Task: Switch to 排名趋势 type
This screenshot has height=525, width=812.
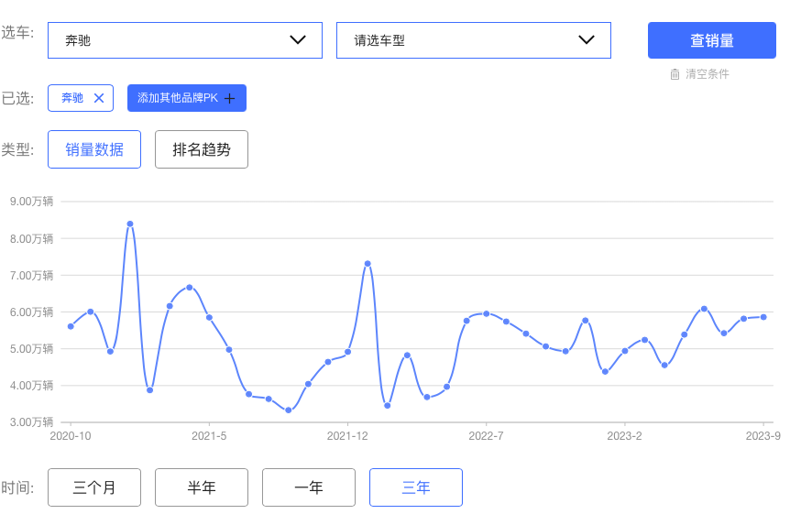Action: click(202, 149)
